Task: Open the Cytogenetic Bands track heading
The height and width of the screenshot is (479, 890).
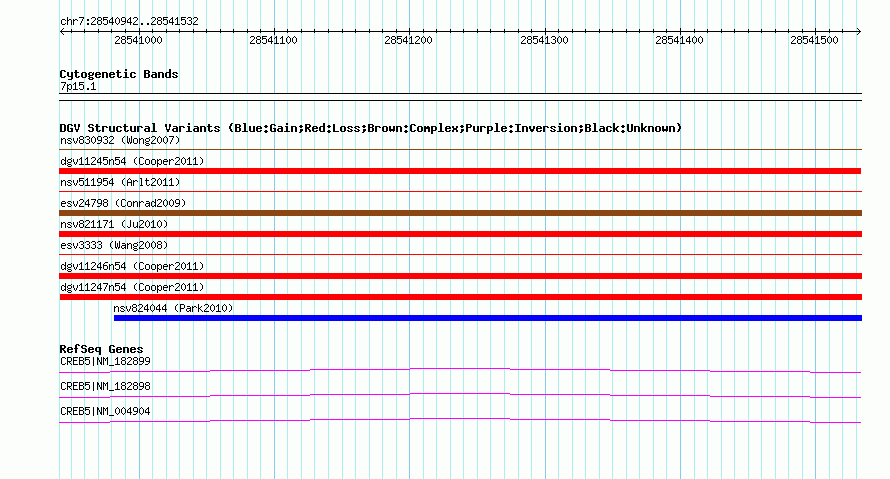Action: click(x=119, y=74)
